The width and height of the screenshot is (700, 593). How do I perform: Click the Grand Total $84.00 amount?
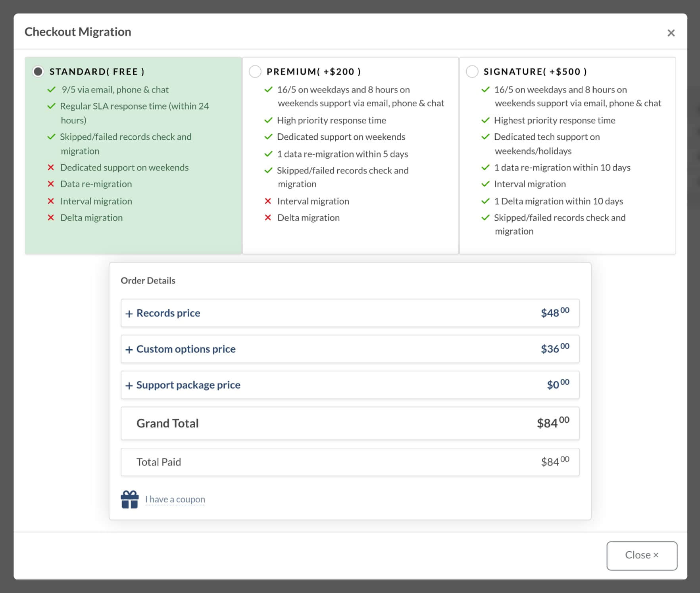553,423
